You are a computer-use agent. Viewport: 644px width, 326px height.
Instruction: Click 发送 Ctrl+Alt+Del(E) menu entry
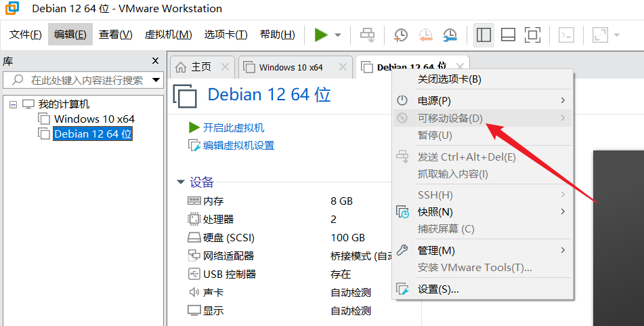coord(483,157)
